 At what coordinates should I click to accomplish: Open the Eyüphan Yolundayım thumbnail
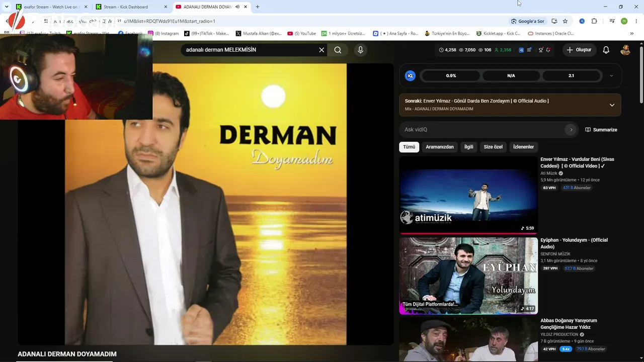point(468,276)
